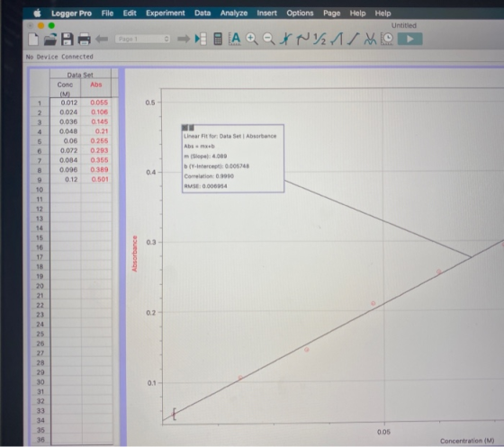Open the Page 1 dropdown selector

click(142, 40)
